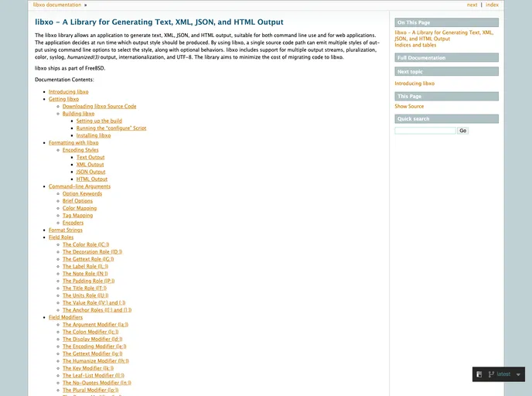The height and width of the screenshot is (396, 532).
Task: Open The No-Quotes Modifier link
Action: 97,383
